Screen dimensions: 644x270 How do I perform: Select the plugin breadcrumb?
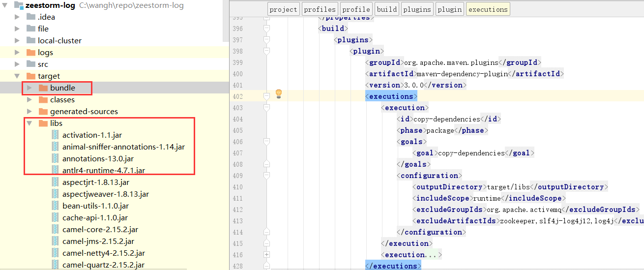point(450,9)
